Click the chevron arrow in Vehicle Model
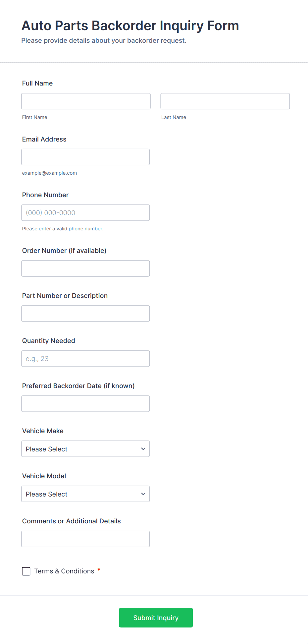Image resolution: width=308 pixels, height=644 pixels. [143, 494]
